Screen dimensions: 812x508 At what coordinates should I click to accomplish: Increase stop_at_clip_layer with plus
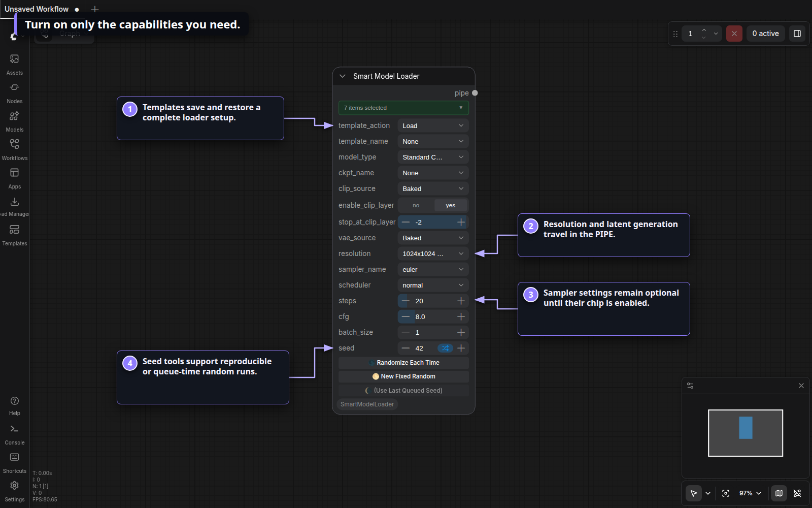point(461,222)
